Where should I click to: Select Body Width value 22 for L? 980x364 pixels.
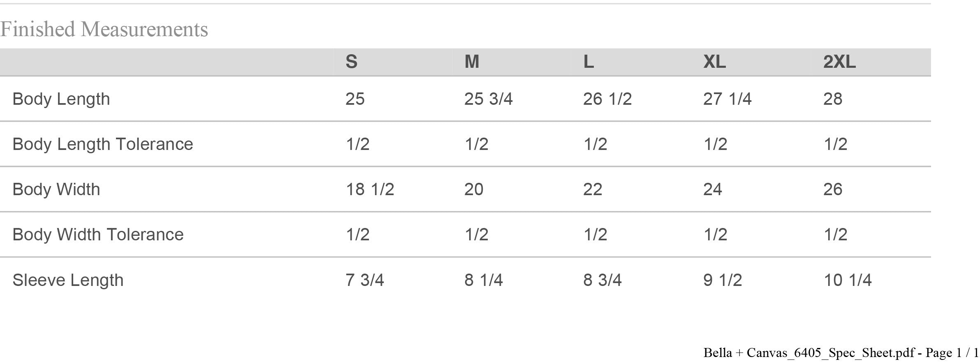point(593,189)
